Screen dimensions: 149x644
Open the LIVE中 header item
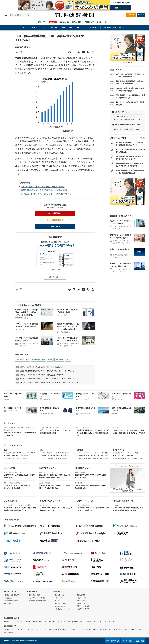[x=53, y=22]
